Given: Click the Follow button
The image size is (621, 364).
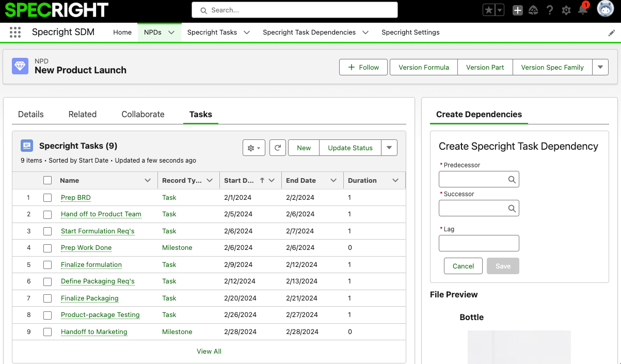Looking at the screenshot, I should pyautogui.click(x=363, y=67).
